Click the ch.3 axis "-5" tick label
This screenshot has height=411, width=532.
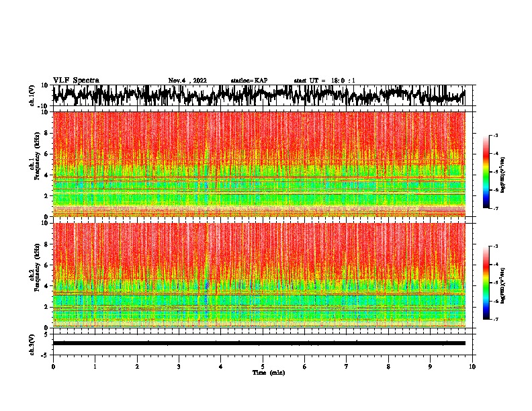[46, 355]
